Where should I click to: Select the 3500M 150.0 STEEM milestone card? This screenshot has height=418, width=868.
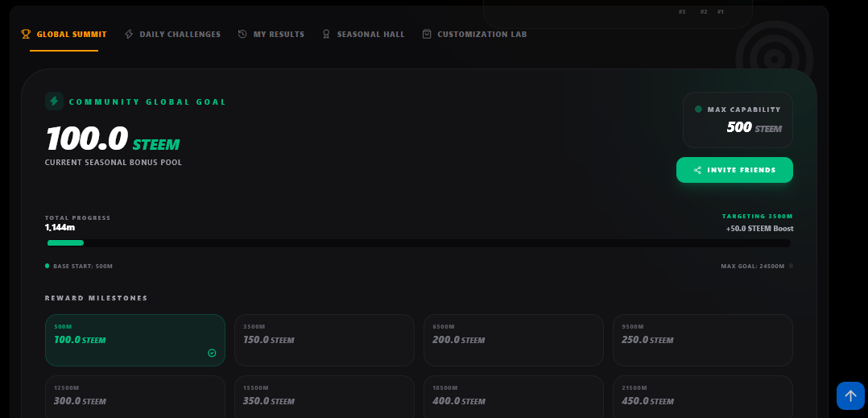click(x=324, y=340)
